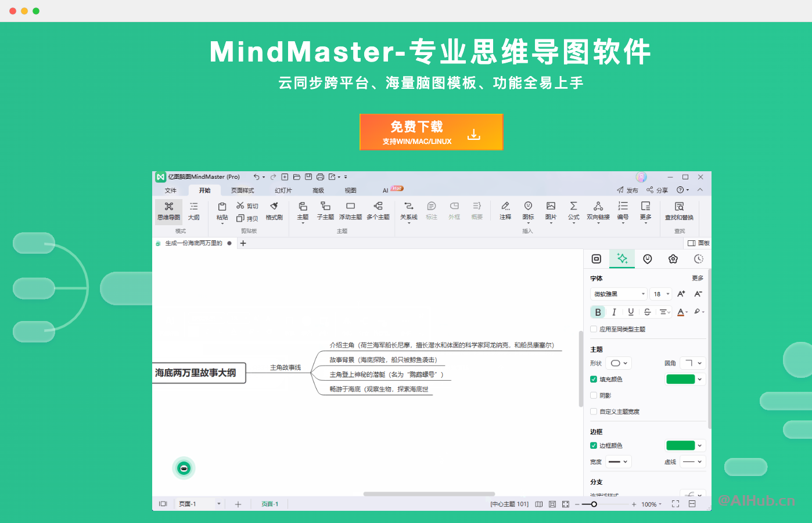Select the 海底两万里故事大纲 central topic
812x523 pixels.
pyautogui.click(x=199, y=373)
